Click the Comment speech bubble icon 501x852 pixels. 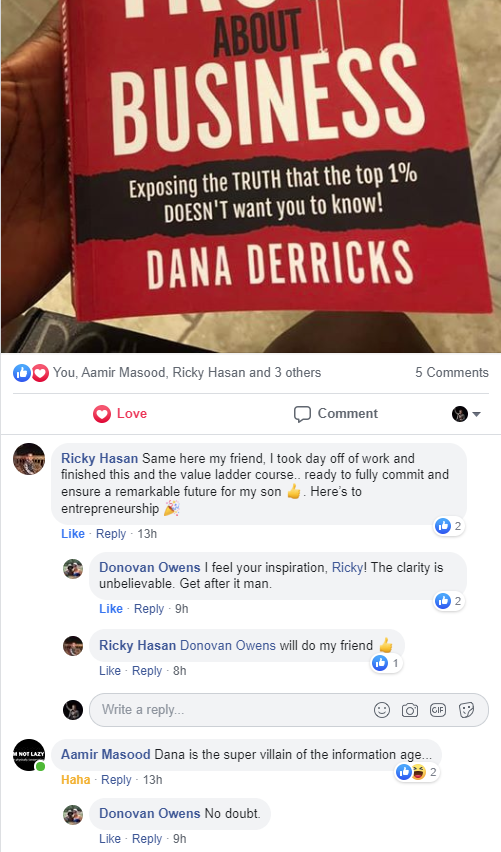click(x=302, y=414)
